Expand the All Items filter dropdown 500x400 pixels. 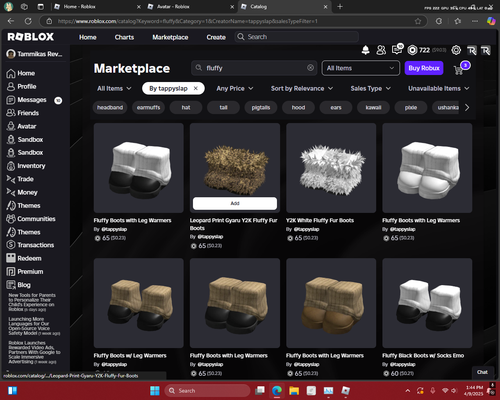pos(114,88)
